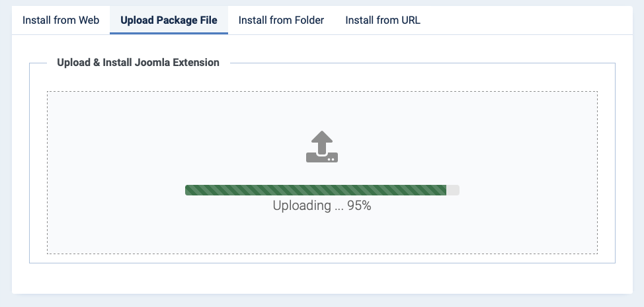Click the upward arrow head of upload icon
The height and width of the screenshot is (307, 644).
pyautogui.click(x=322, y=137)
